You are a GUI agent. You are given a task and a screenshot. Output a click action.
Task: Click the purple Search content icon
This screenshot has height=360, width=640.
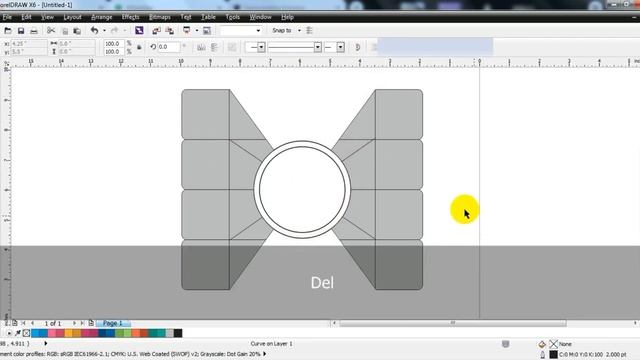tap(139, 31)
